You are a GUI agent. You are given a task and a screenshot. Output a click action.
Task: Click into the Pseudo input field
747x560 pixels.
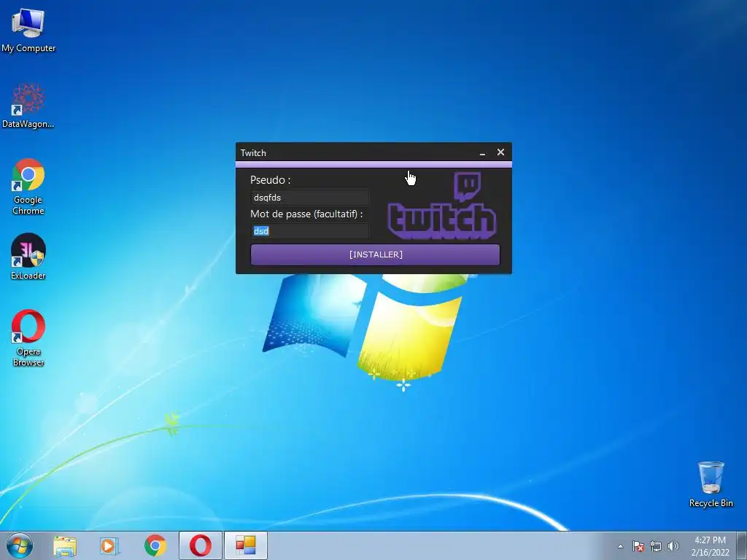tap(309, 197)
